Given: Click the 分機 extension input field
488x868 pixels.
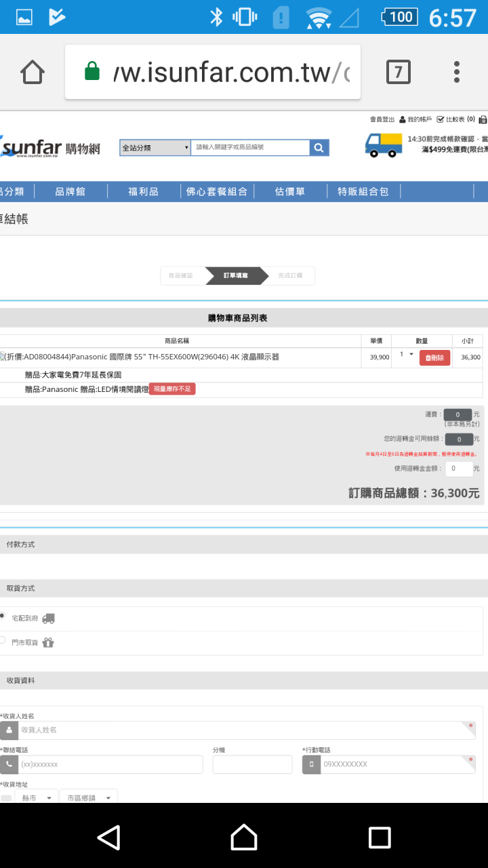Looking at the screenshot, I should click(x=252, y=764).
